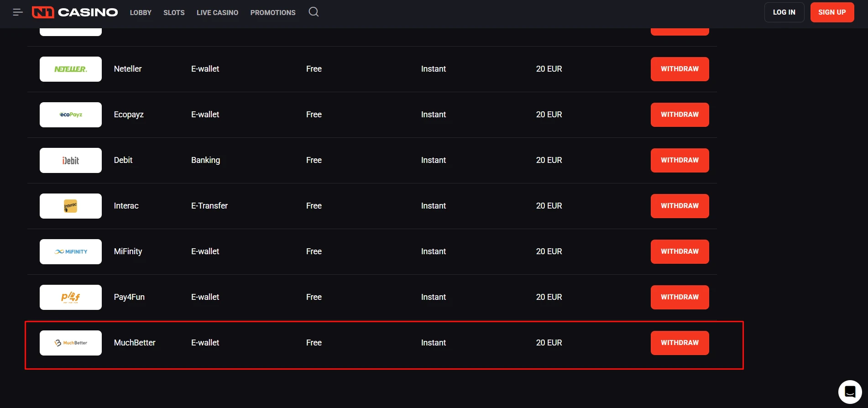The height and width of the screenshot is (408, 868).
Task: Withdraw using MiFinity
Action: click(680, 251)
